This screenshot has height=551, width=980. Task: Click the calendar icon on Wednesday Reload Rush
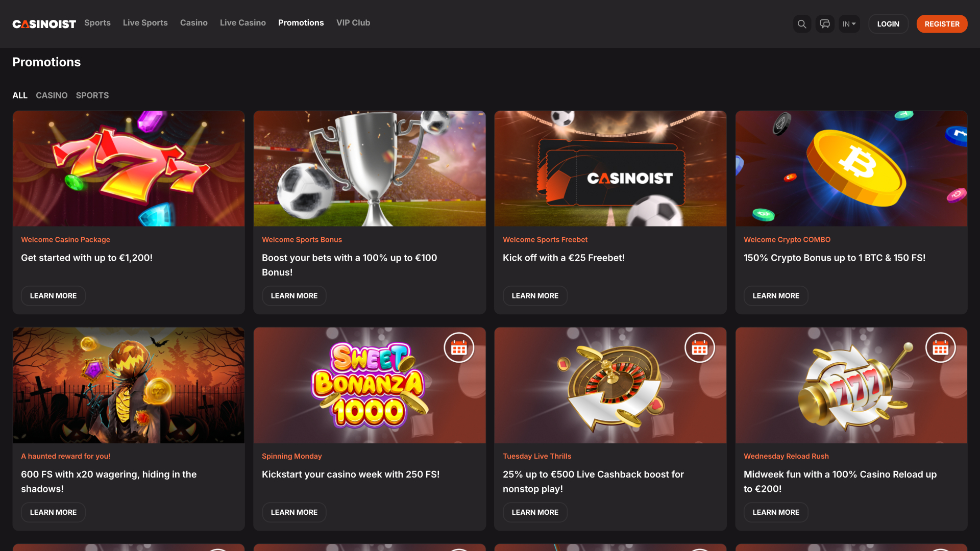[941, 347]
